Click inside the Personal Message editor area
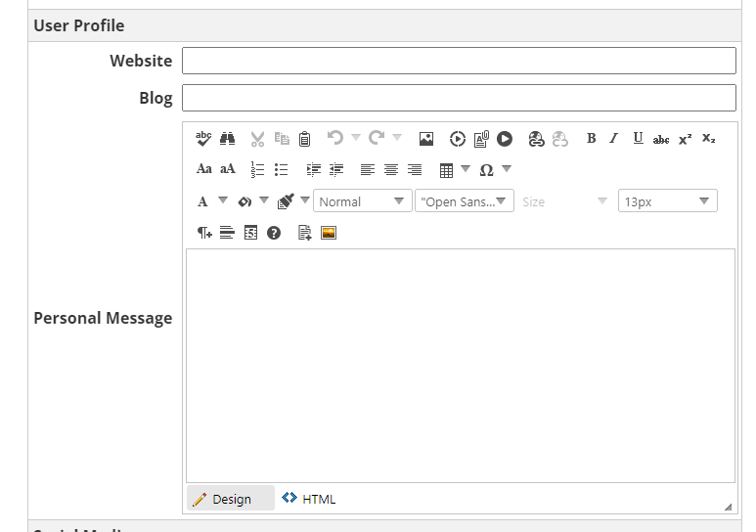756x532 pixels. point(461,366)
